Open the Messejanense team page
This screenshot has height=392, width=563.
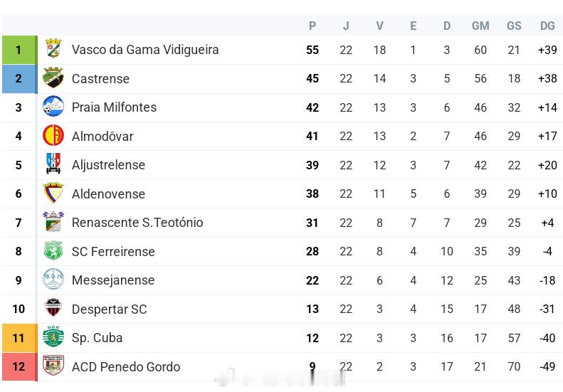click(113, 280)
